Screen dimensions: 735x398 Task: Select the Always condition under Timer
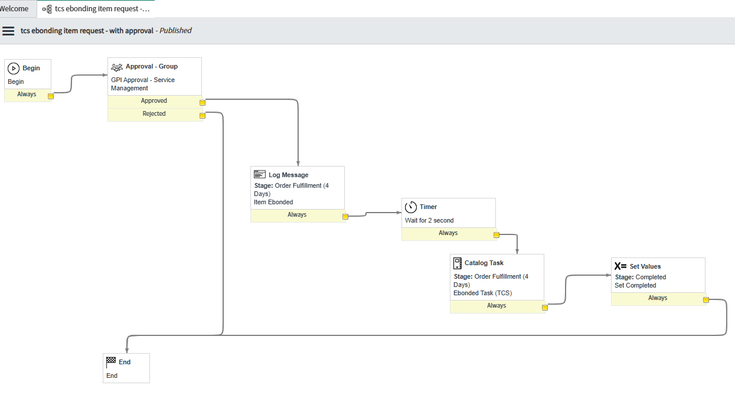(448, 233)
